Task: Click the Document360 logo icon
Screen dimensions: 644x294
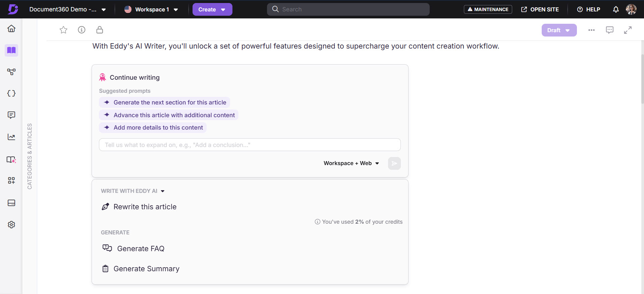Action: 13,9
